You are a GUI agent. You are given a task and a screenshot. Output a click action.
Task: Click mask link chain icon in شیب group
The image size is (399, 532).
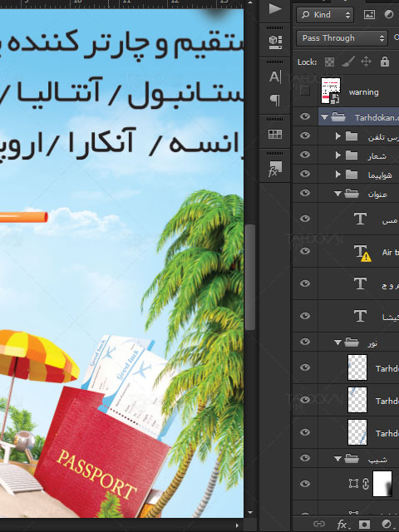[x=366, y=484]
